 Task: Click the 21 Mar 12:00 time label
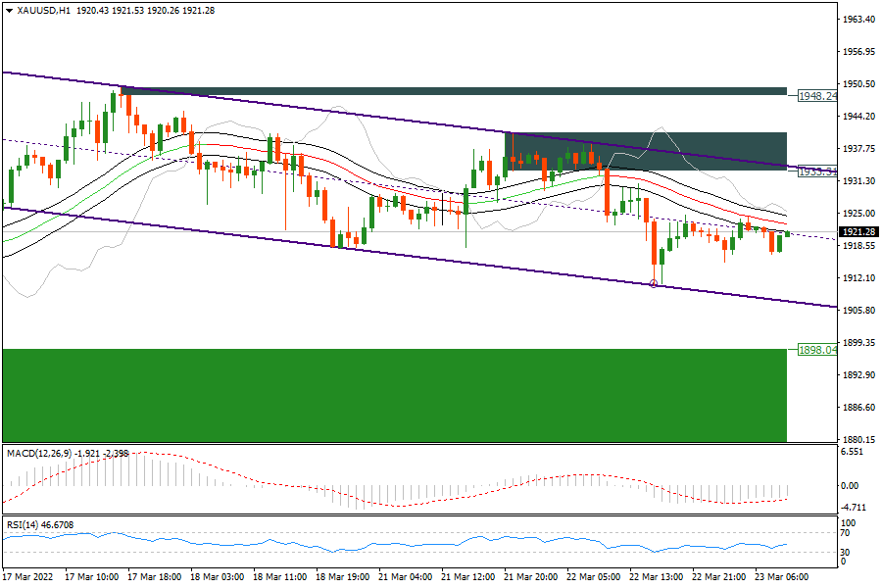coord(467,578)
